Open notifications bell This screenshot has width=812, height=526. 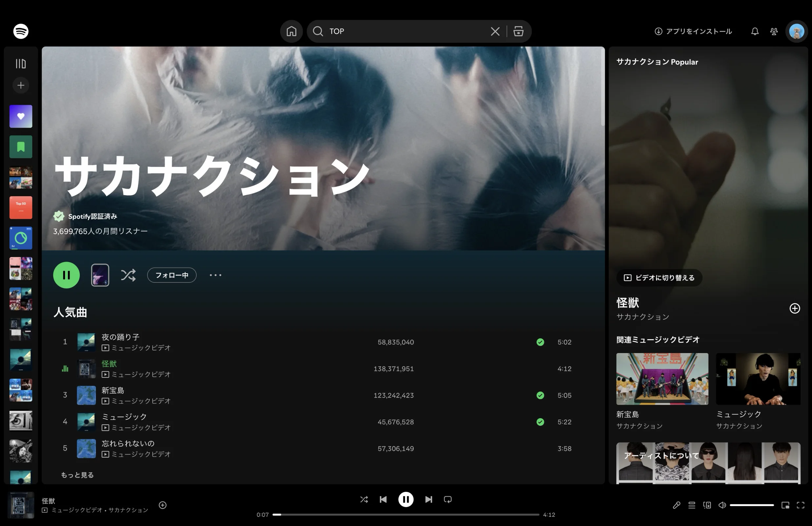755,32
